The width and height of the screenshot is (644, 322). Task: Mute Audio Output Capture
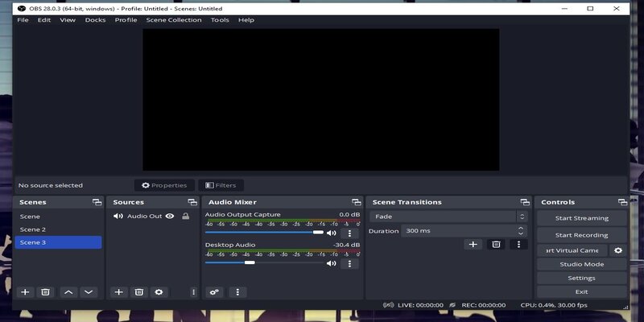pyautogui.click(x=331, y=233)
